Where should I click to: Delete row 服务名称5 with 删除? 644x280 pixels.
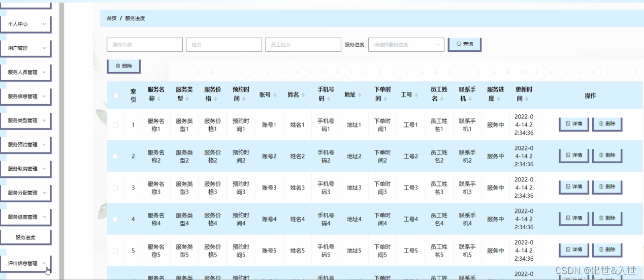[x=607, y=250]
